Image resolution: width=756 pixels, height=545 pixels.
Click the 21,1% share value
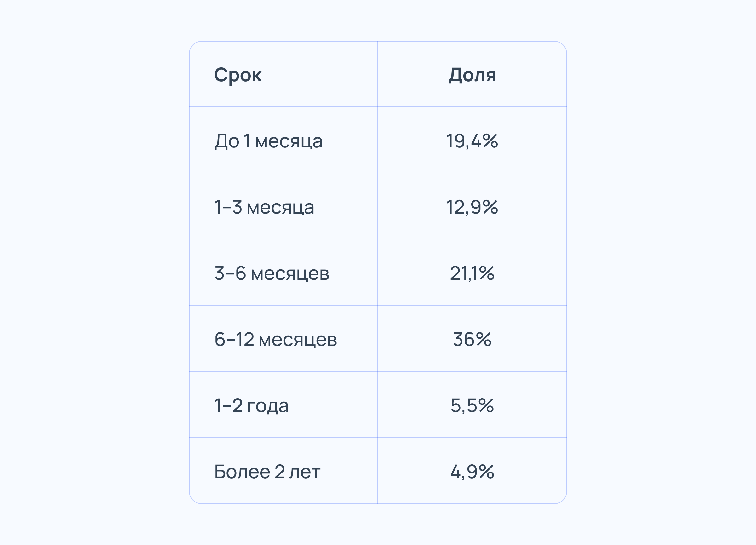[x=472, y=273]
